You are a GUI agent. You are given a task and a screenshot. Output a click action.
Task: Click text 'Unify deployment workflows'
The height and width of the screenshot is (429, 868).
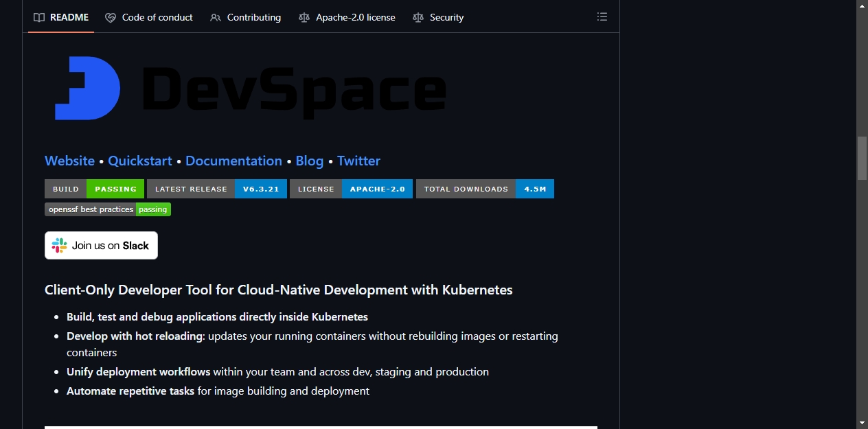tap(138, 372)
